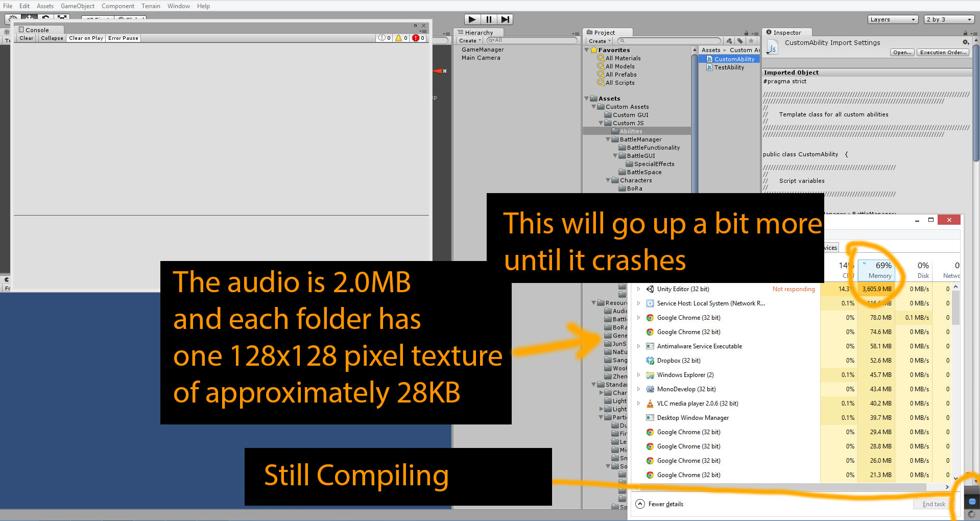Toggle Error Pause in the Console
980x521 pixels.
point(123,38)
